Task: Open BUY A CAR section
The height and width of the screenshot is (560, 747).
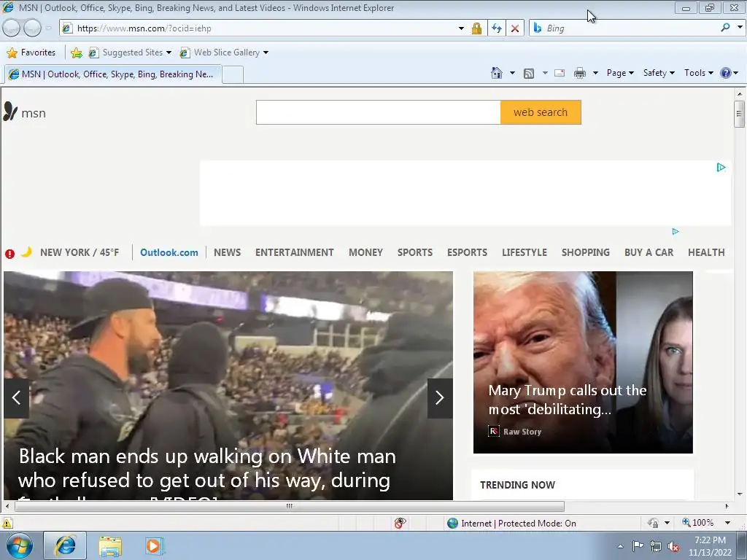Action: click(x=649, y=252)
